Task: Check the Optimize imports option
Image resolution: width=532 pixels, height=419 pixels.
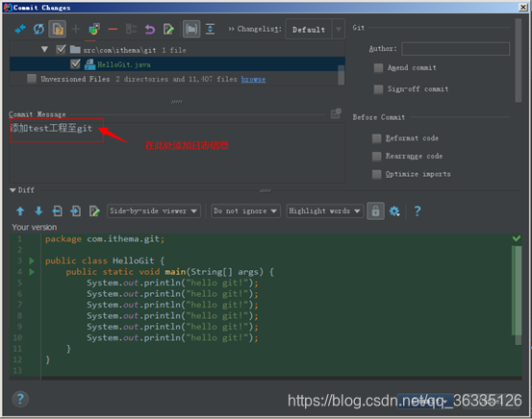Action: click(x=376, y=174)
